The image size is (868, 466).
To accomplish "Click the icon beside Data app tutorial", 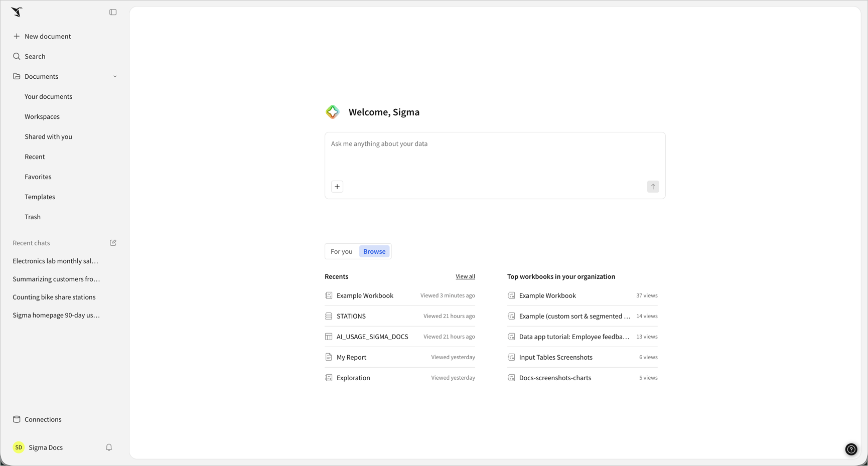I will (511, 337).
